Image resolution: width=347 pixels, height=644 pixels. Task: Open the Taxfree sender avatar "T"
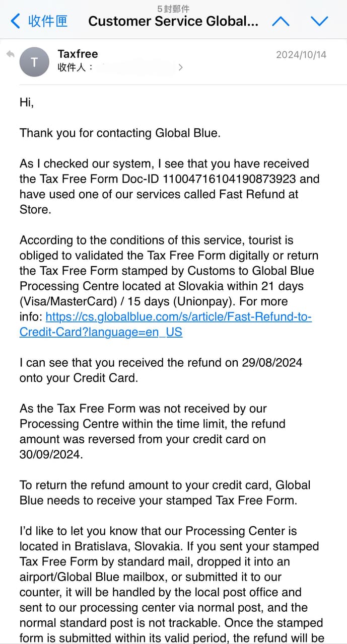click(x=34, y=62)
